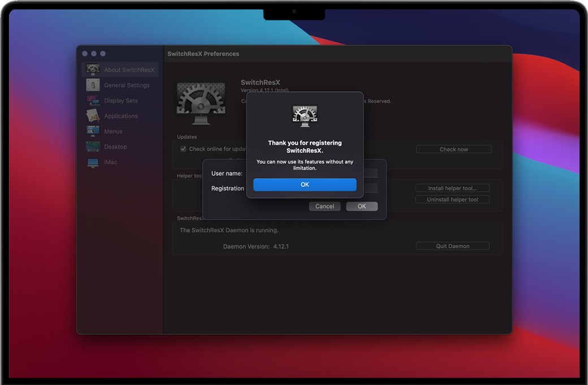Zoom the SwitchResX Preferences window
588x385 pixels.
[x=103, y=54]
